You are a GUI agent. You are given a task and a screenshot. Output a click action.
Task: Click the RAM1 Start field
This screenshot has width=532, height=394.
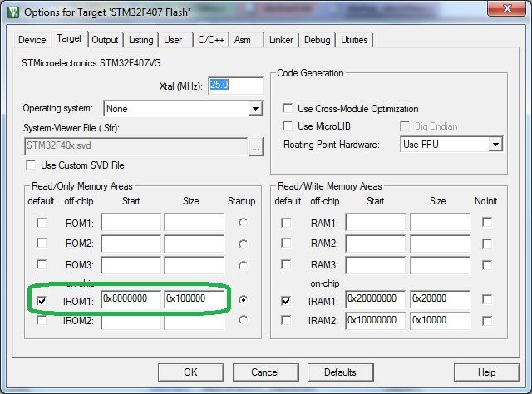tap(375, 223)
